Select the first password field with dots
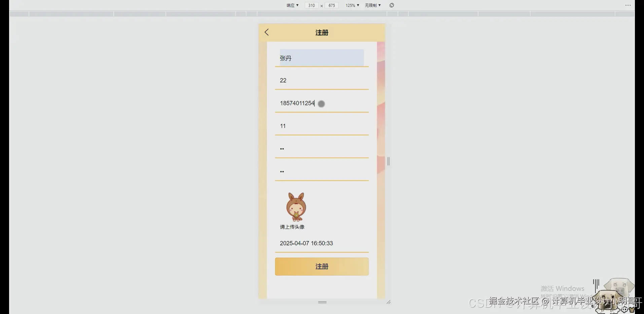 click(321, 148)
